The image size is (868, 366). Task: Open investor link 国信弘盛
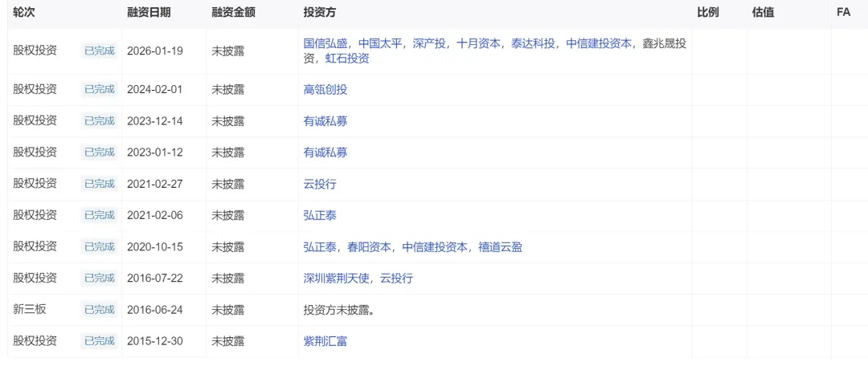click(325, 44)
